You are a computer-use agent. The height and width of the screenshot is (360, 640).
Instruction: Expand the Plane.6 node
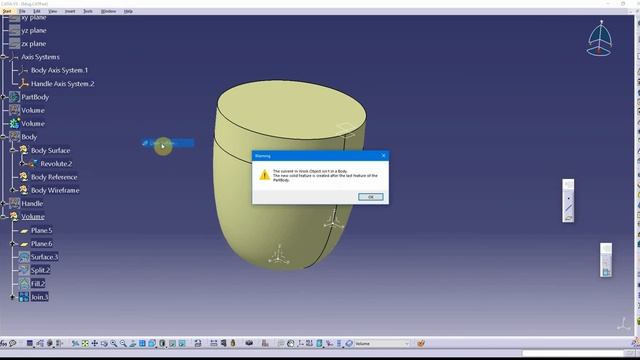point(13,244)
